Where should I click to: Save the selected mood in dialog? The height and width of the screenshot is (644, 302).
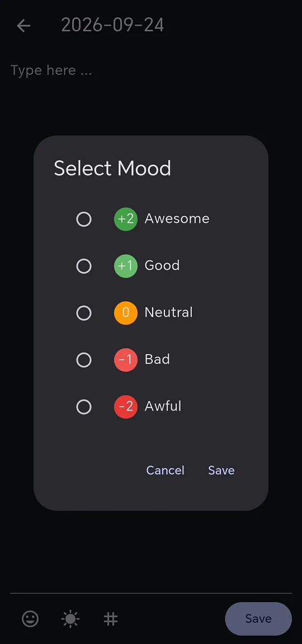tap(221, 470)
